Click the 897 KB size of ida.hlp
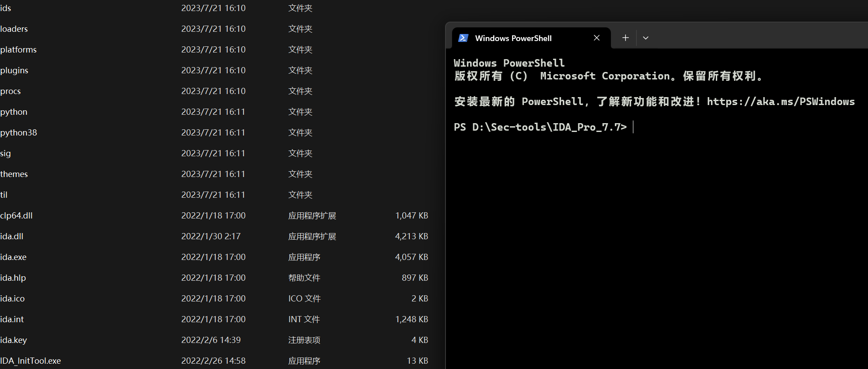Image resolution: width=868 pixels, height=369 pixels. [415, 278]
